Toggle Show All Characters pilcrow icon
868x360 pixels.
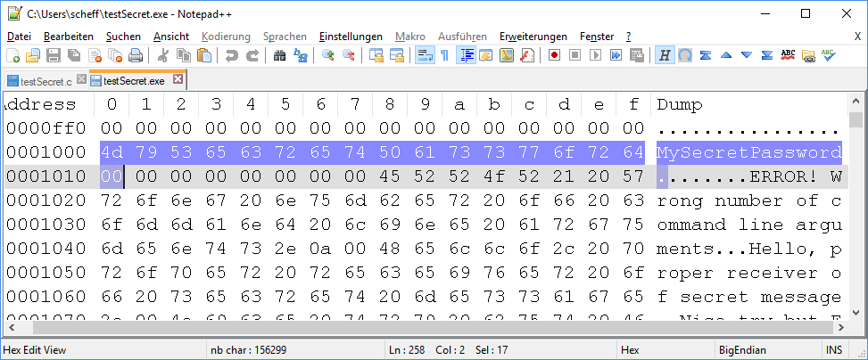click(444, 55)
